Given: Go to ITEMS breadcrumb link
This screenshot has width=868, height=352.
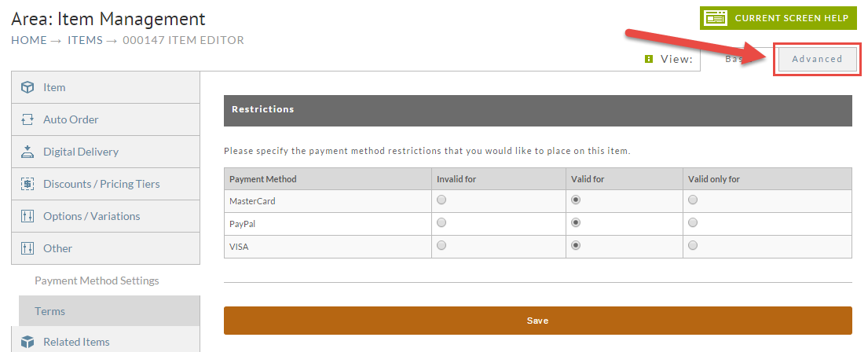Looking at the screenshot, I should pyautogui.click(x=85, y=40).
